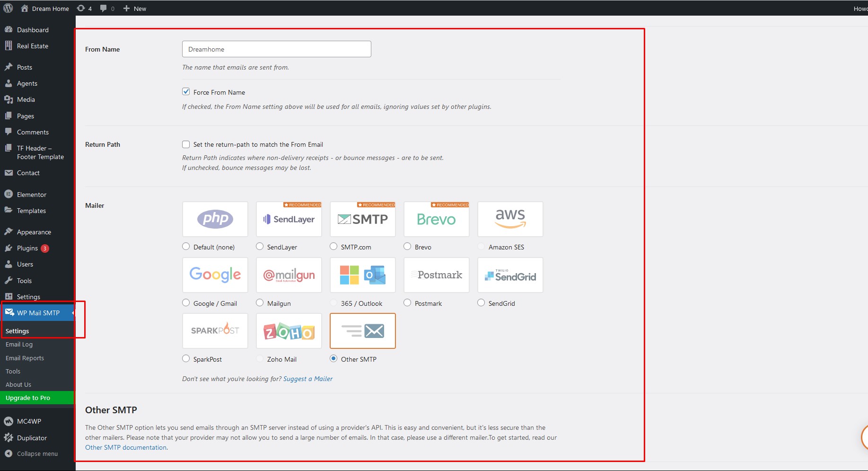Choose the 365 / Outlook logo card
The image size is (868, 471).
[363, 275]
